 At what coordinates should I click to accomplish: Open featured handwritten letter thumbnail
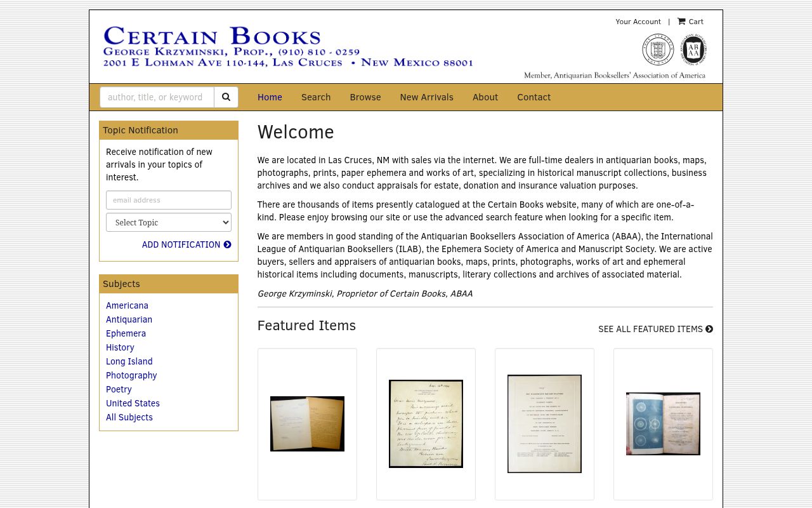(x=426, y=424)
